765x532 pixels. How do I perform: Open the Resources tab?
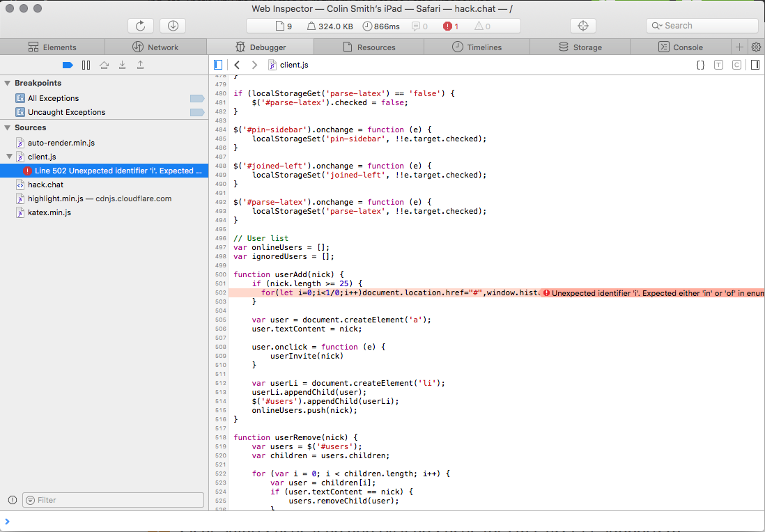coord(369,47)
